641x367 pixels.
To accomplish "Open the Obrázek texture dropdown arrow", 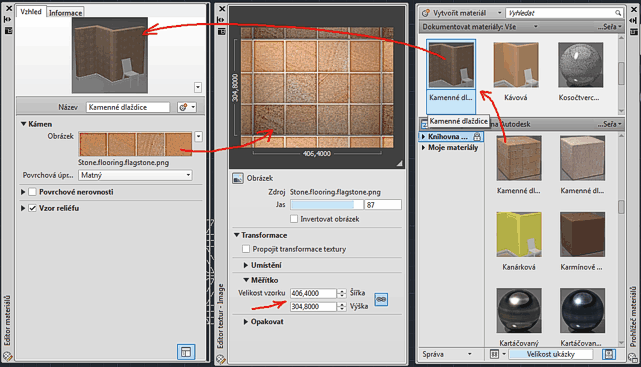I will click(198, 137).
